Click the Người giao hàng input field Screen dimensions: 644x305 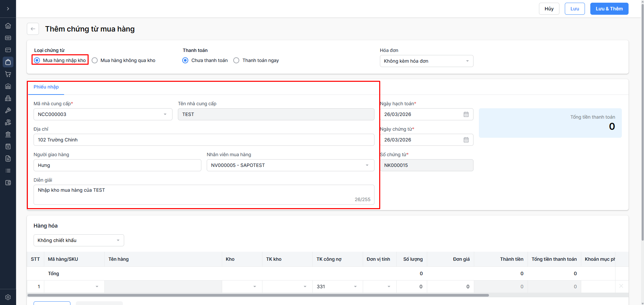click(117, 165)
